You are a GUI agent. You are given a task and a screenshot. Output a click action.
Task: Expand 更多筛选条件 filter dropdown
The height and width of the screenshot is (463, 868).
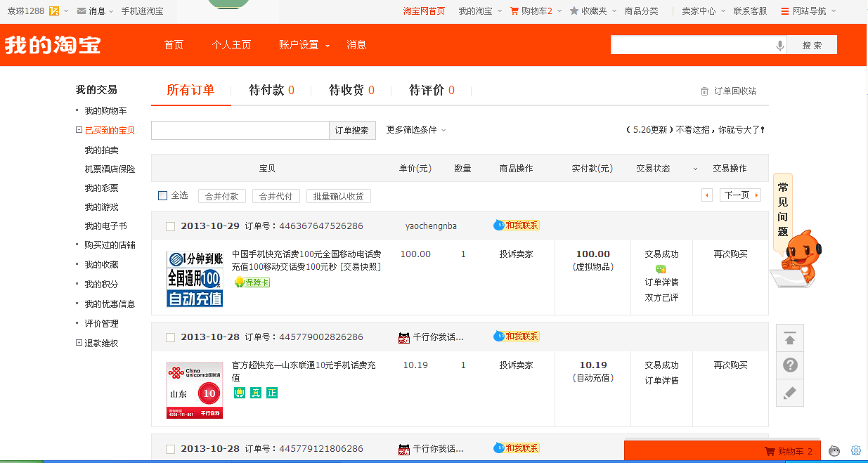pos(416,130)
